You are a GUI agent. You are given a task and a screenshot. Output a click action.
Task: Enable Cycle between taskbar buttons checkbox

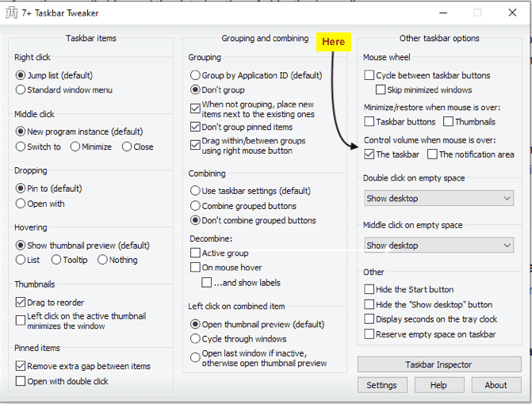pos(369,75)
